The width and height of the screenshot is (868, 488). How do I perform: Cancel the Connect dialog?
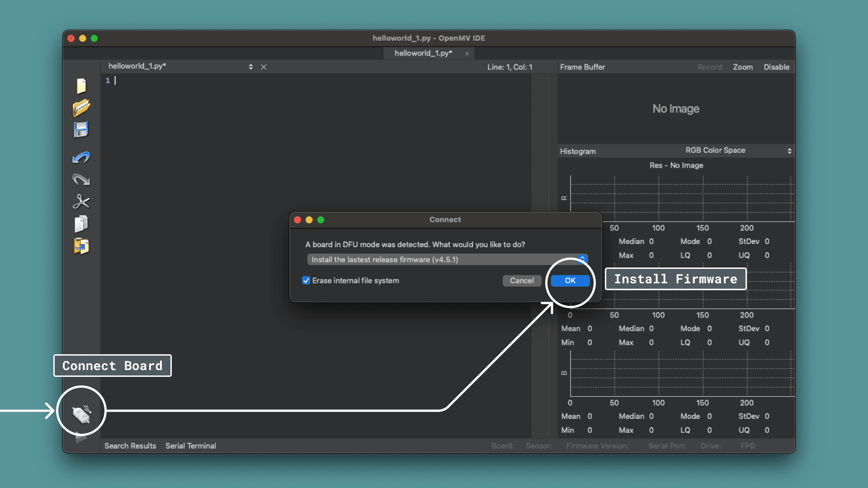[522, 281]
